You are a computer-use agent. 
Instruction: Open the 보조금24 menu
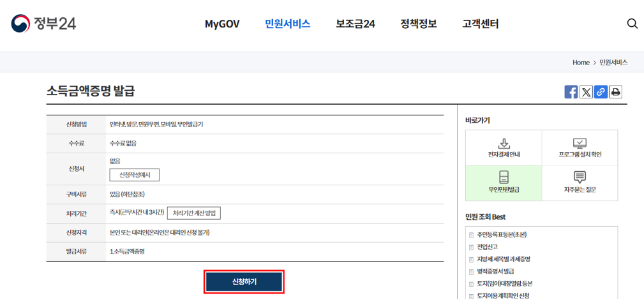[356, 24]
